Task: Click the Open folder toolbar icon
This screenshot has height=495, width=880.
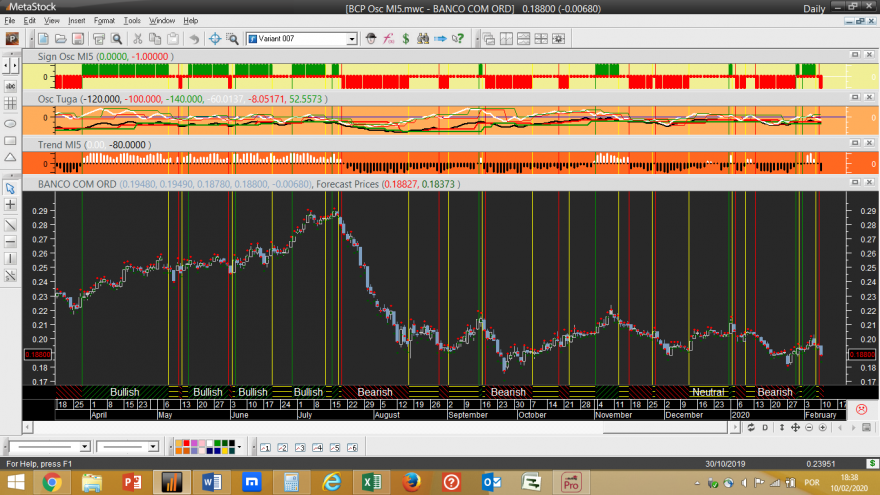Action: click(x=61, y=39)
